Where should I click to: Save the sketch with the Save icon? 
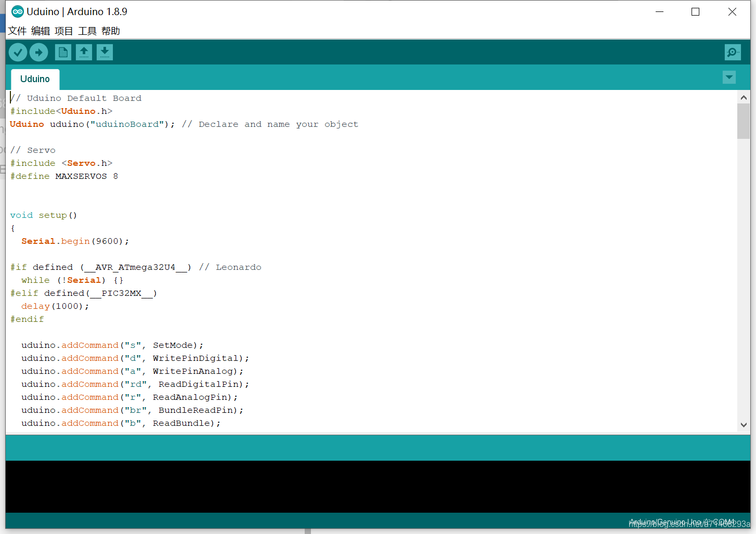105,52
